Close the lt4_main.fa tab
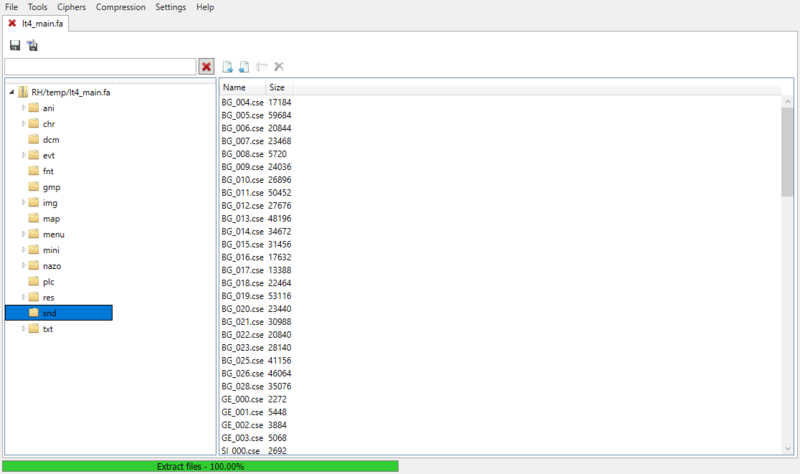 (12, 22)
